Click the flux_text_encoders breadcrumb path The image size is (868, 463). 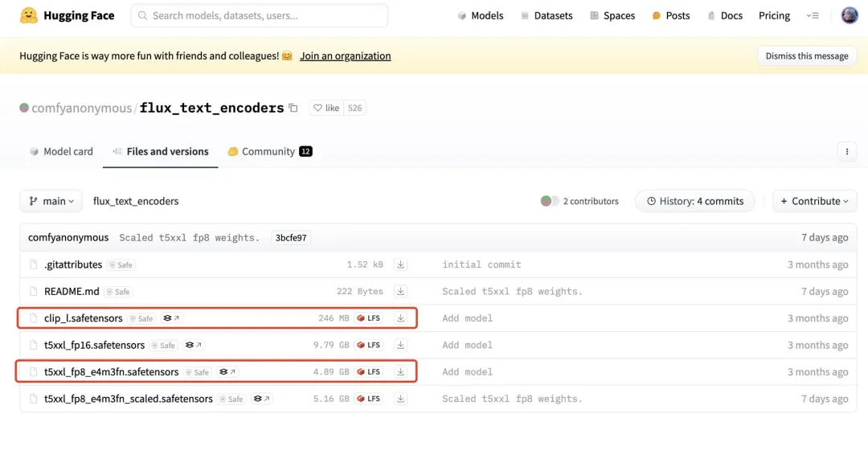(136, 201)
